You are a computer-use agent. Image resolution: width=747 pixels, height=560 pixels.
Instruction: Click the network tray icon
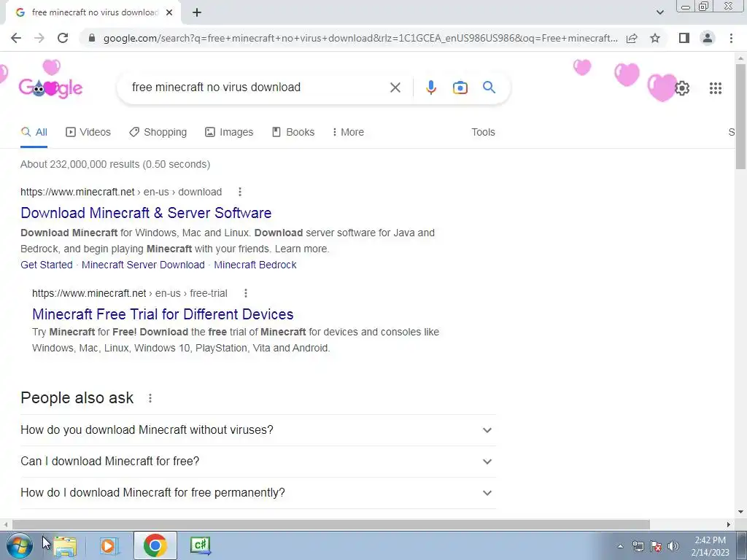[x=638, y=547]
